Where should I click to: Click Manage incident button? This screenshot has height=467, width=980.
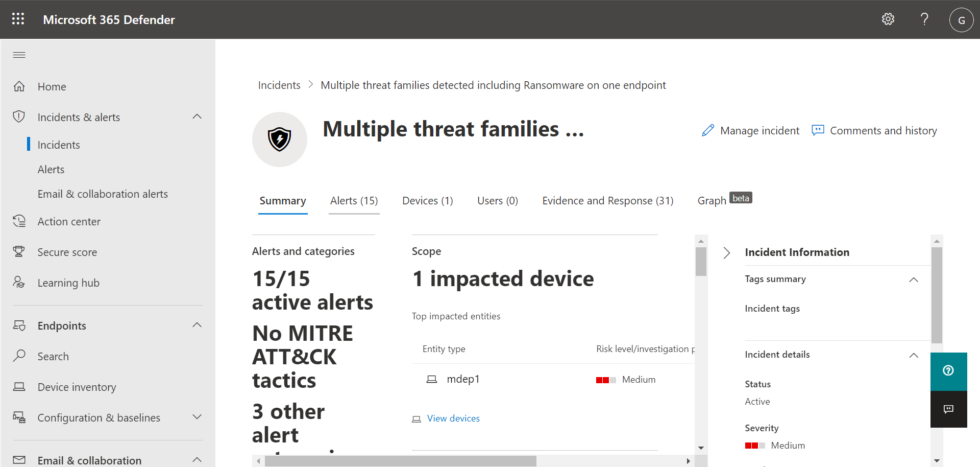pyautogui.click(x=750, y=131)
